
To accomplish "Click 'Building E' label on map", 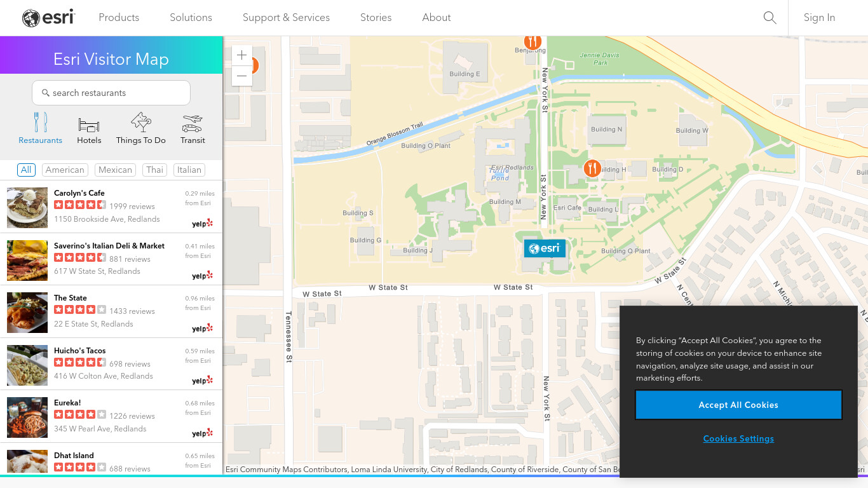I will point(465,74).
